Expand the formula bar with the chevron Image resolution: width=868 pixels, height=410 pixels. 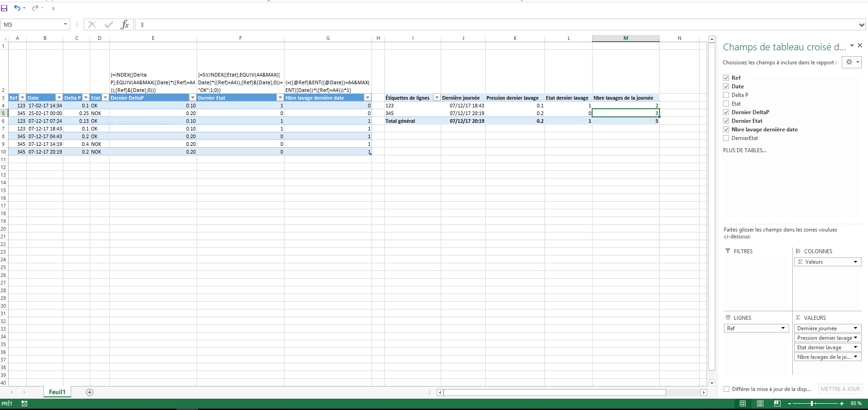[862, 25]
